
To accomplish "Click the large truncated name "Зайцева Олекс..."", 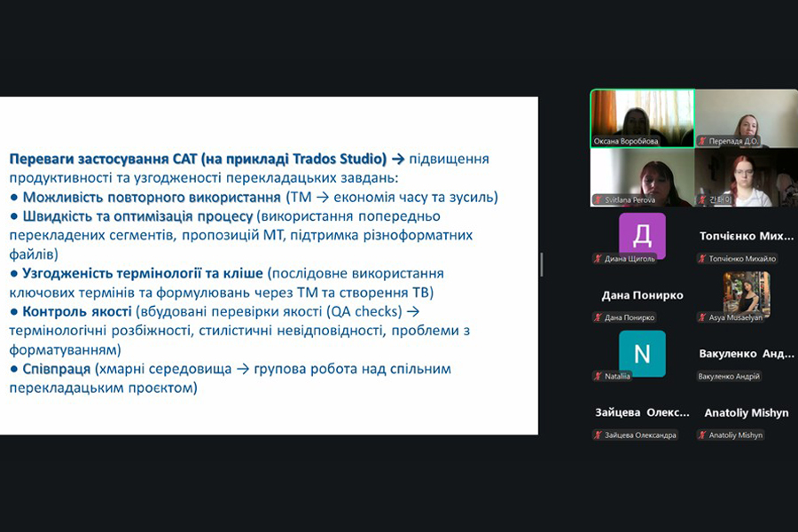I will tap(642, 412).
